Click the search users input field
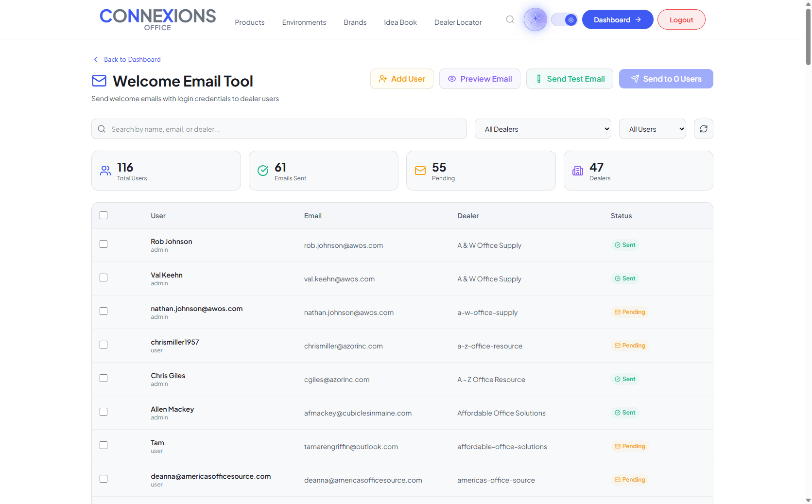The width and height of the screenshot is (812, 504). point(278,129)
